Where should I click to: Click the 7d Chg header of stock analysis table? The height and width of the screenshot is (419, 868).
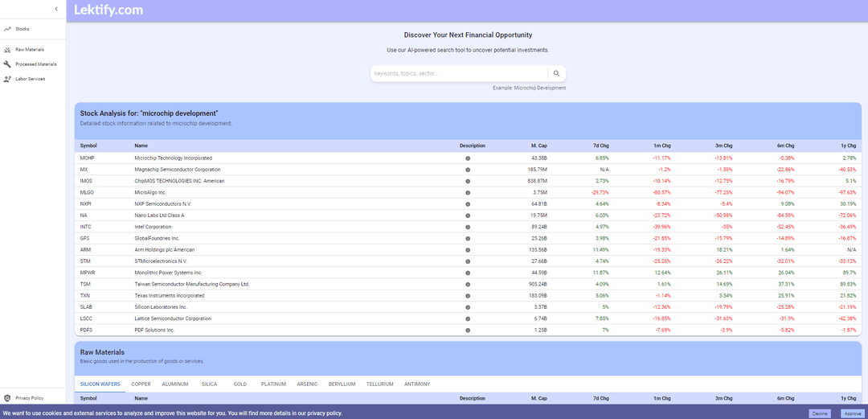pos(600,146)
